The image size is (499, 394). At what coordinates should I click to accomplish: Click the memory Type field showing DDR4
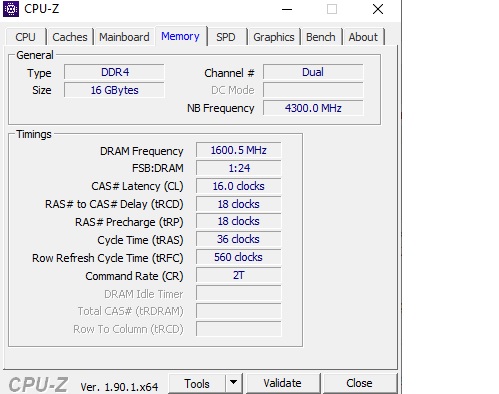coord(114,72)
